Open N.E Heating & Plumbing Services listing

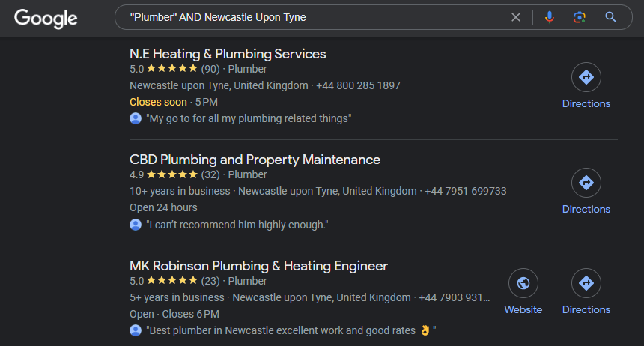pyautogui.click(x=228, y=54)
